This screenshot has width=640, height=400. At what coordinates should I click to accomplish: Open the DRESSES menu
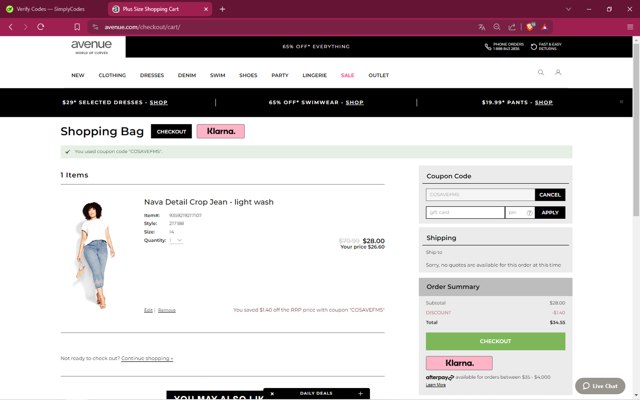[152, 75]
